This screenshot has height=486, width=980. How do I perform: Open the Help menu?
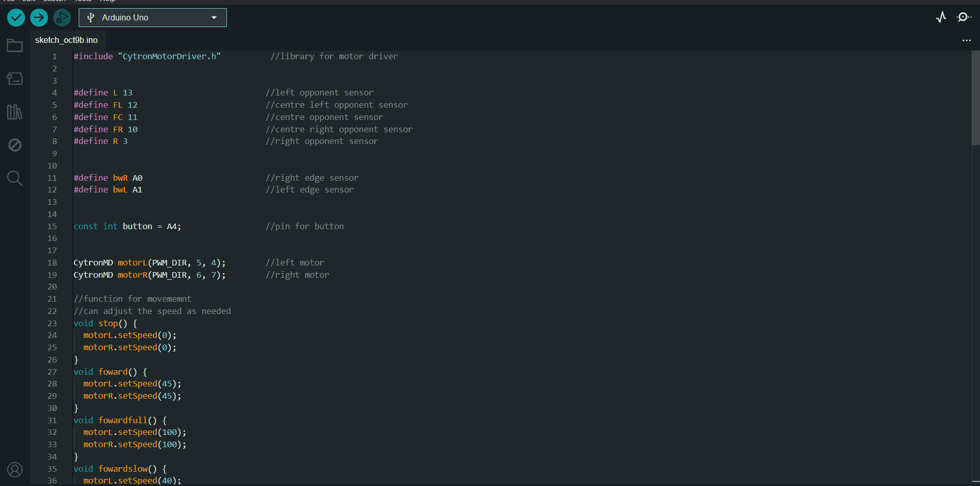pos(107,2)
